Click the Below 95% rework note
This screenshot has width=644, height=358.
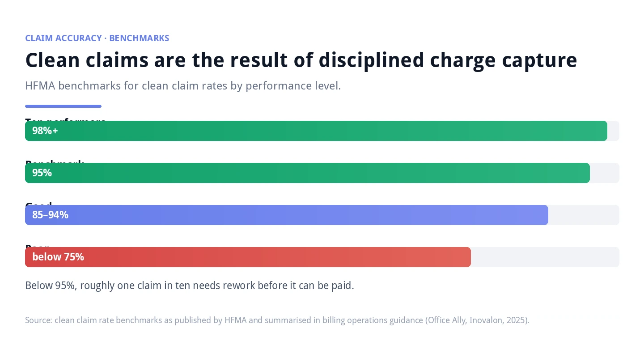click(190, 286)
